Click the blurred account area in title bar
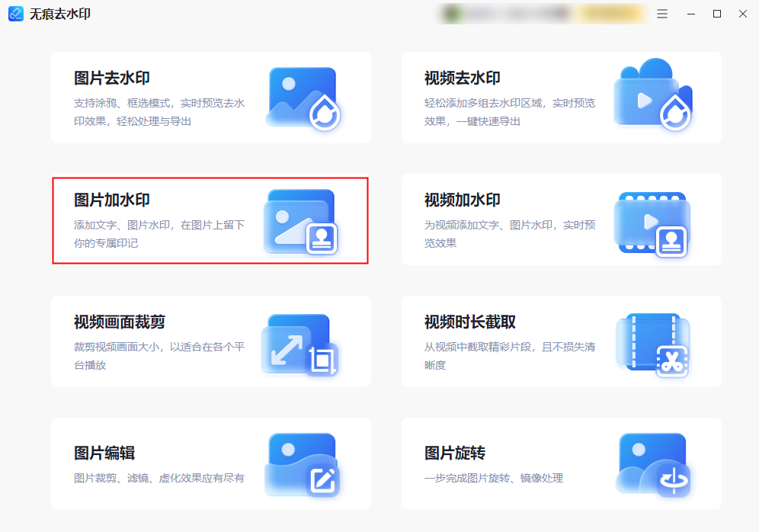 tap(543, 14)
